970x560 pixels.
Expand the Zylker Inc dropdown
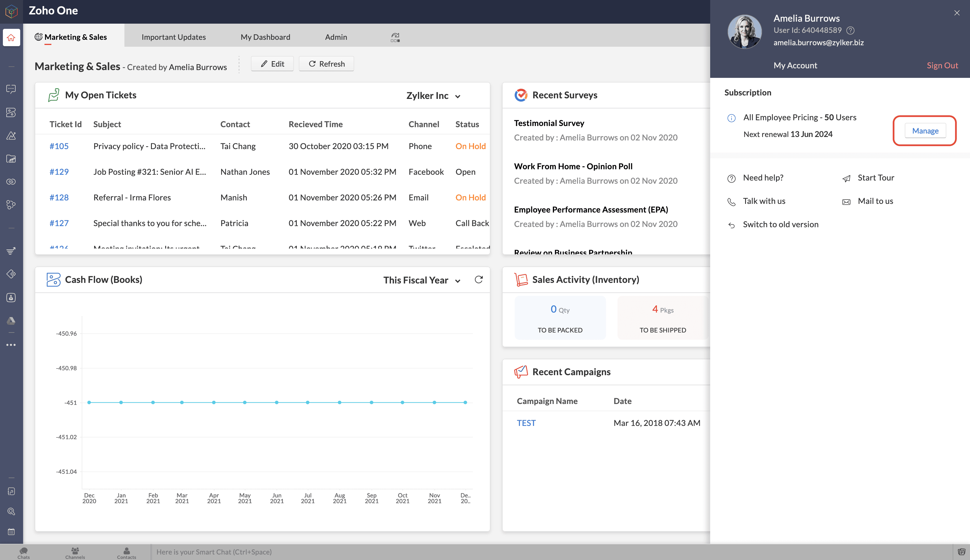pos(433,96)
